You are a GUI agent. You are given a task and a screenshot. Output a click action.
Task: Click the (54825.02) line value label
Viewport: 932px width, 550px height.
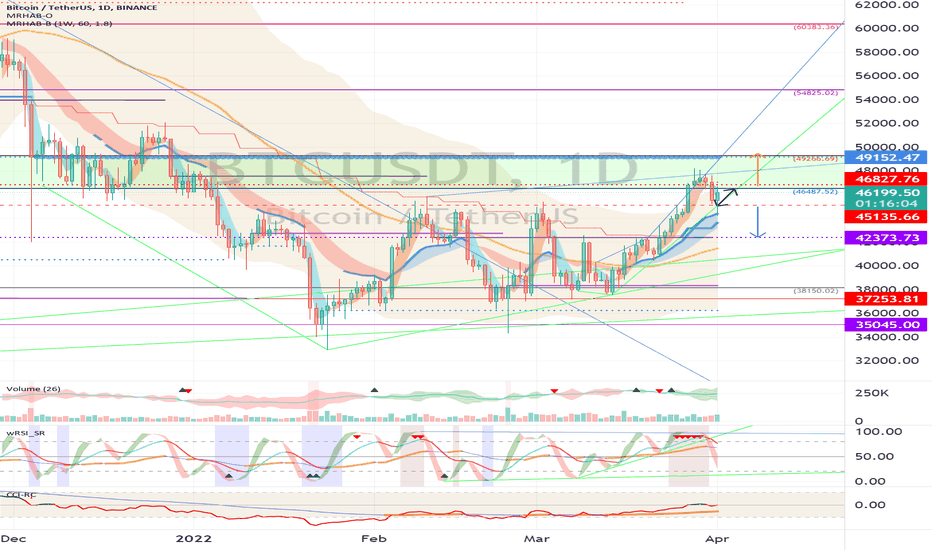(x=816, y=93)
